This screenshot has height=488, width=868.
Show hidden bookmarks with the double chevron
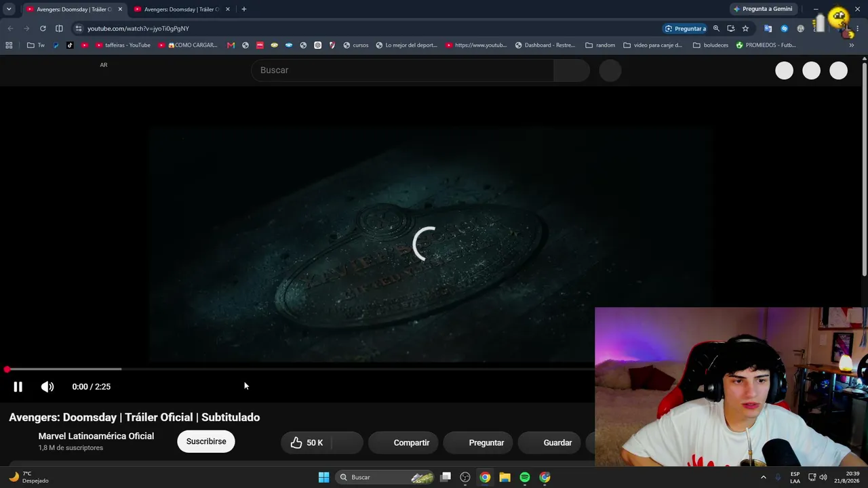[x=852, y=45]
